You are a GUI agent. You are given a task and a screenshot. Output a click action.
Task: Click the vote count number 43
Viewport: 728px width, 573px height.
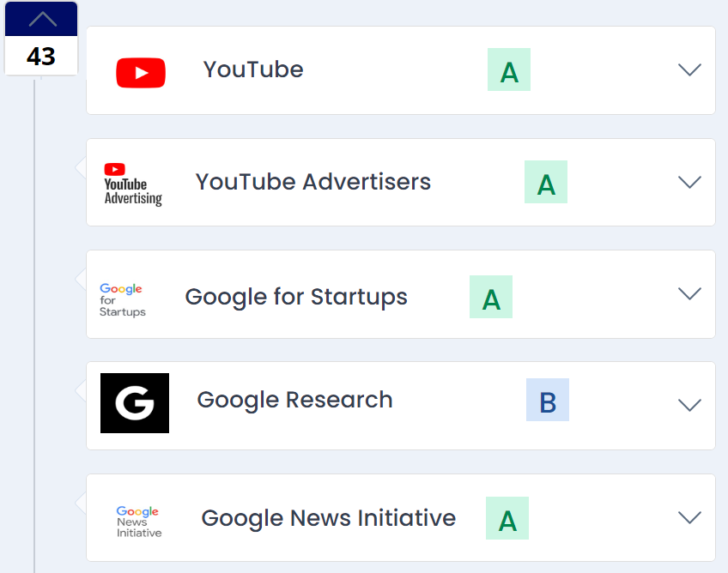tap(41, 56)
